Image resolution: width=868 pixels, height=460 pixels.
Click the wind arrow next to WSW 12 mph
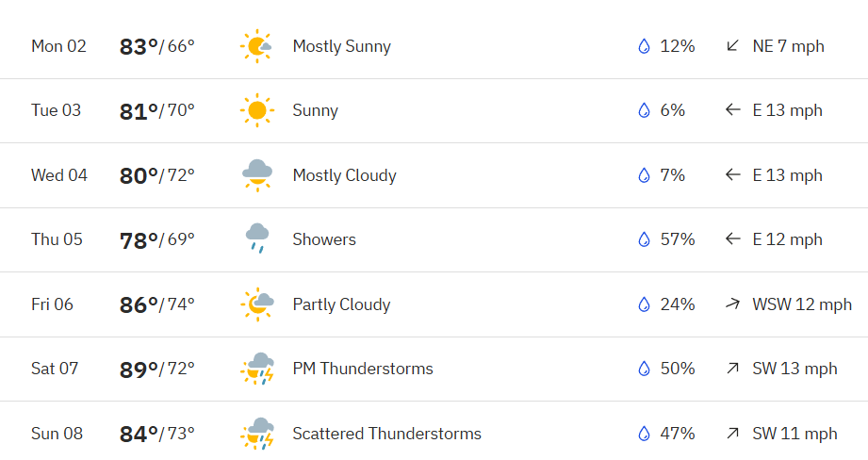click(x=732, y=304)
